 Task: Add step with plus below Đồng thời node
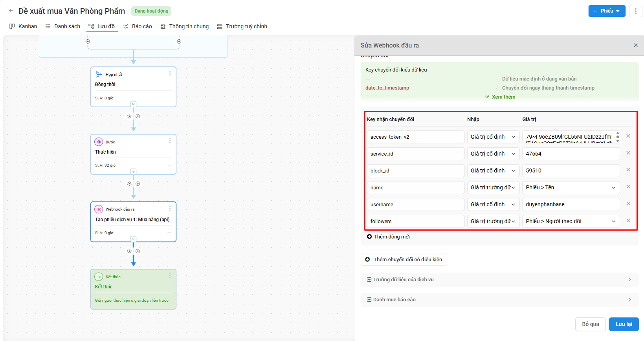(x=138, y=116)
